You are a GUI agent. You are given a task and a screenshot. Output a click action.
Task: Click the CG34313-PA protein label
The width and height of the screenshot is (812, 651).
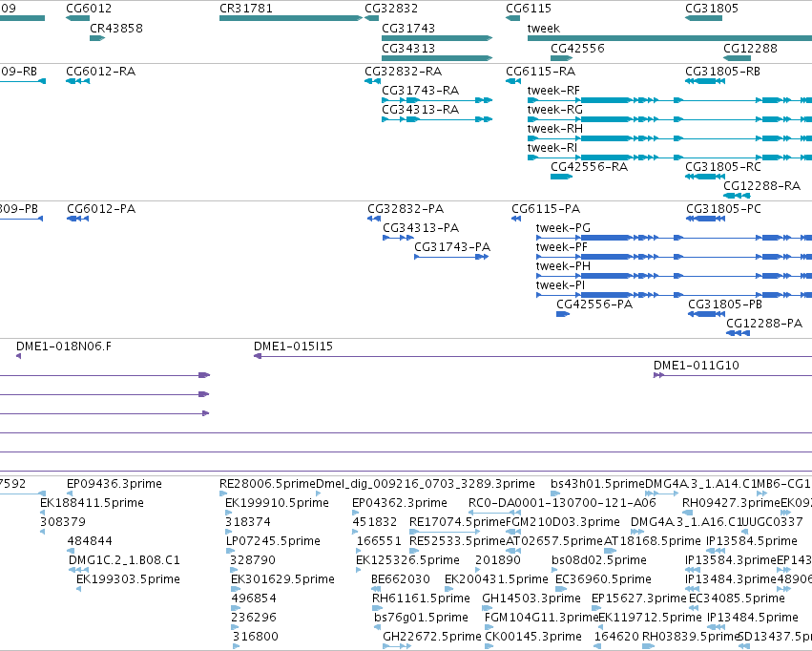coord(421,228)
